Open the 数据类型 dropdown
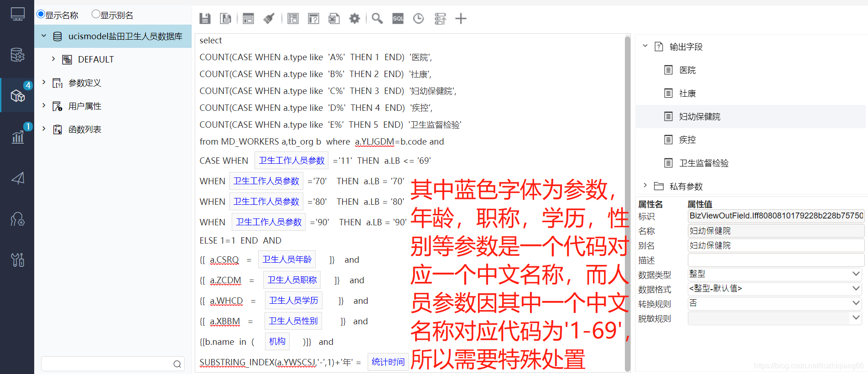The width and height of the screenshot is (868, 374). coord(856,274)
